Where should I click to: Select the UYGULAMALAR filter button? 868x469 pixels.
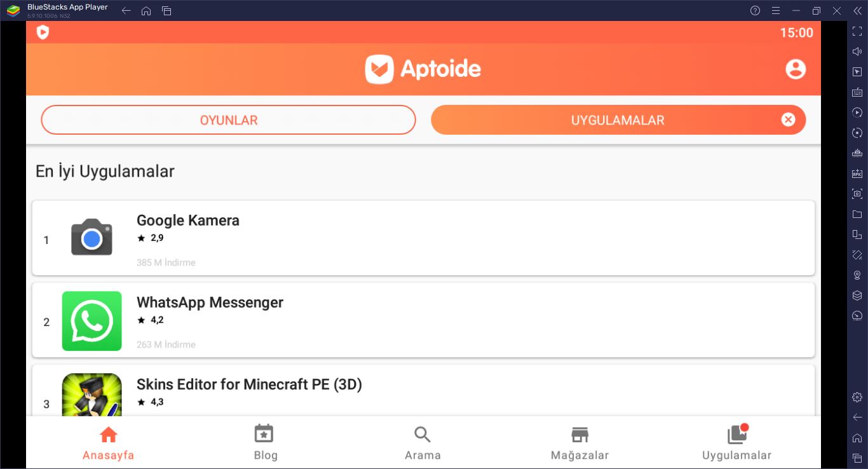point(618,120)
